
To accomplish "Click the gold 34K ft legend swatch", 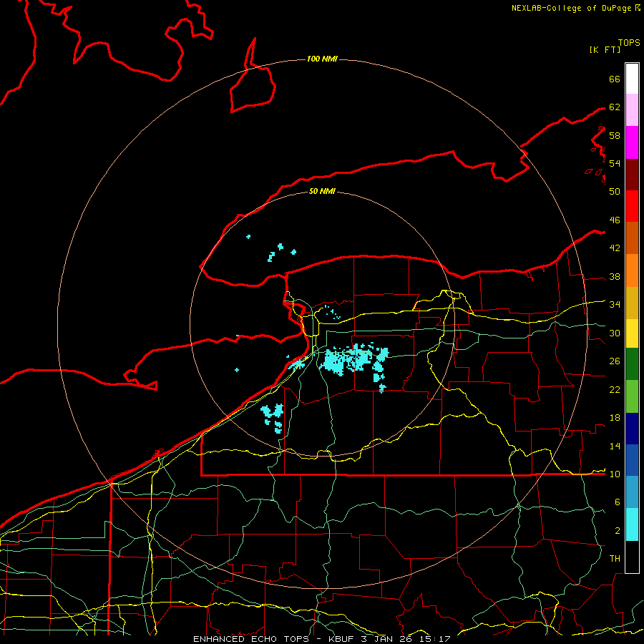I will pos(632,303).
